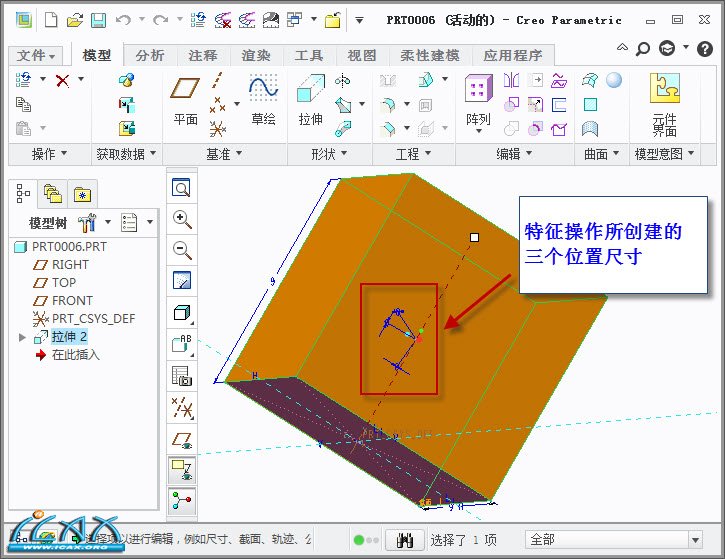This screenshot has width=725, height=559.
Task: Click the datum Axis icon
Action: pos(217,80)
